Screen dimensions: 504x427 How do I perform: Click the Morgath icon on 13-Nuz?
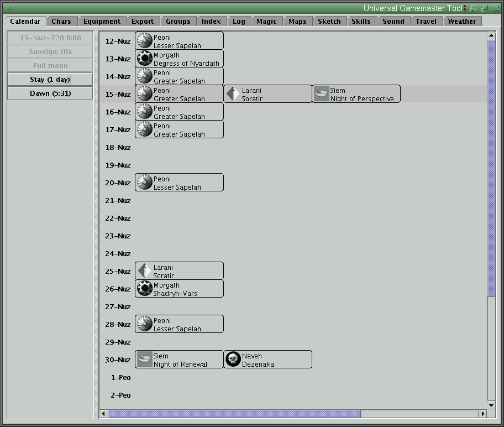[x=145, y=58]
